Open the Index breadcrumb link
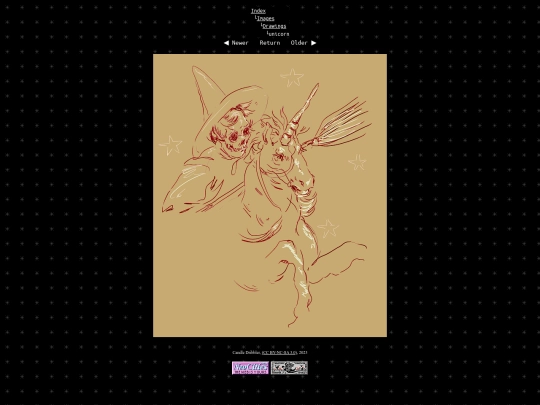 pyautogui.click(x=258, y=11)
